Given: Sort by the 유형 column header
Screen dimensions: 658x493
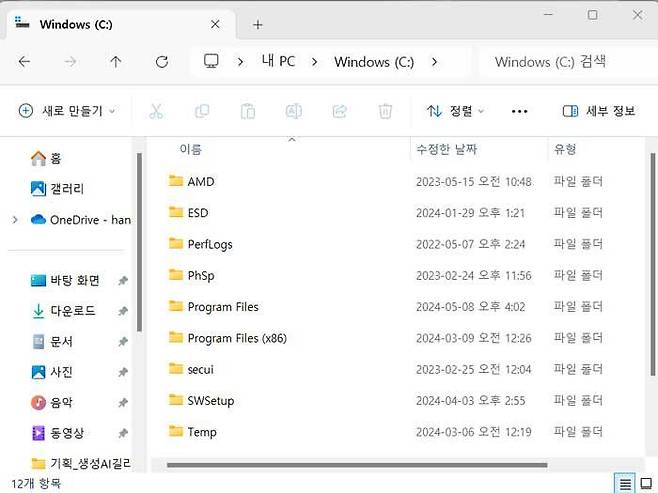Looking at the screenshot, I should click(x=565, y=149).
